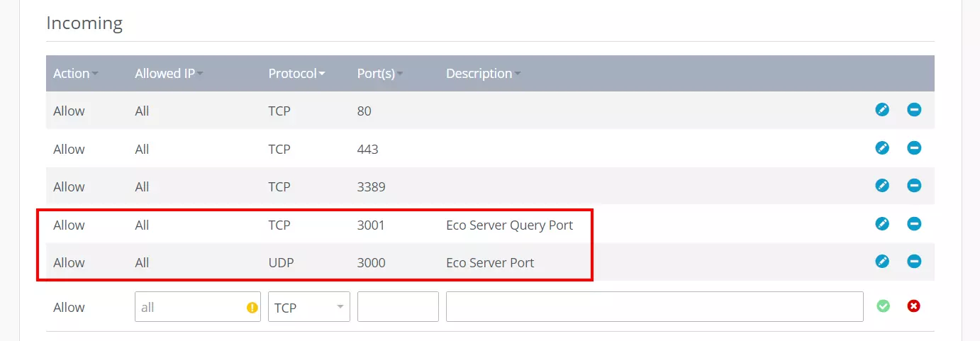Edit the UDP 3000 Eco Server Port rule
Image resolution: width=980 pixels, height=341 pixels.
pyautogui.click(x=882, y=262)
